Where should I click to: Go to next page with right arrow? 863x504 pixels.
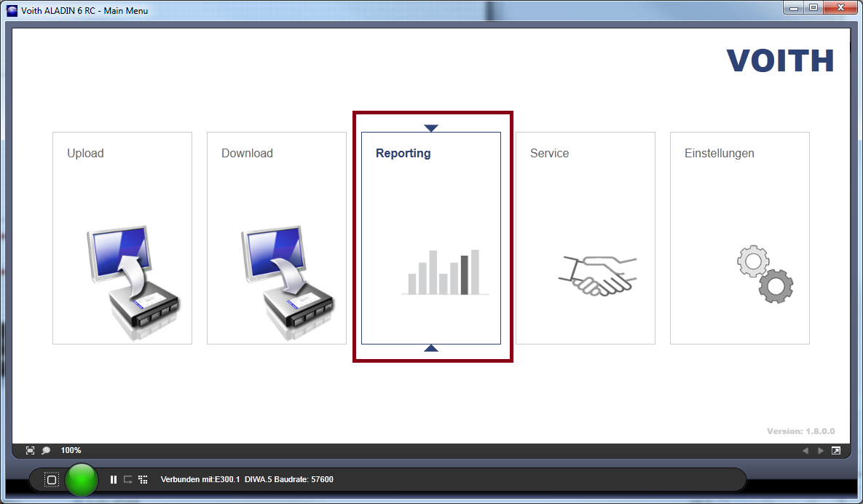pyautogui.click(x=821, y=451)
